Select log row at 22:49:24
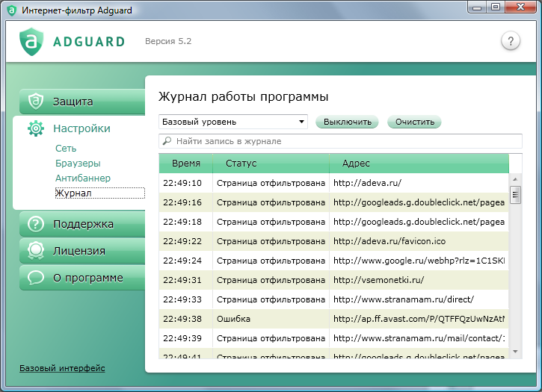542x392 pixels. click(x=334, y=261)
